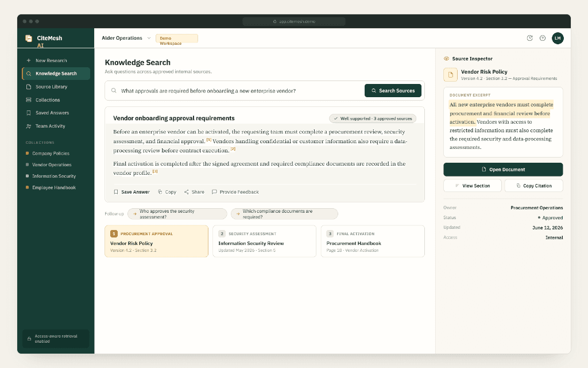588x368 pixels.
Task: Select the Information Security Review source card
Action: (x=264, y=241)
